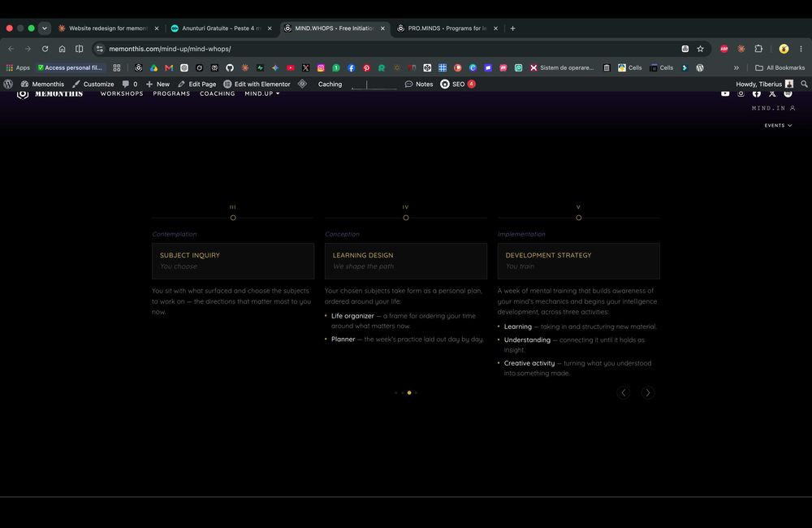The height and width of the screenshot is (528, 812).
Task: Click the Subject Inquiry card
Action: pyautogui.click(x=233, y=261)
